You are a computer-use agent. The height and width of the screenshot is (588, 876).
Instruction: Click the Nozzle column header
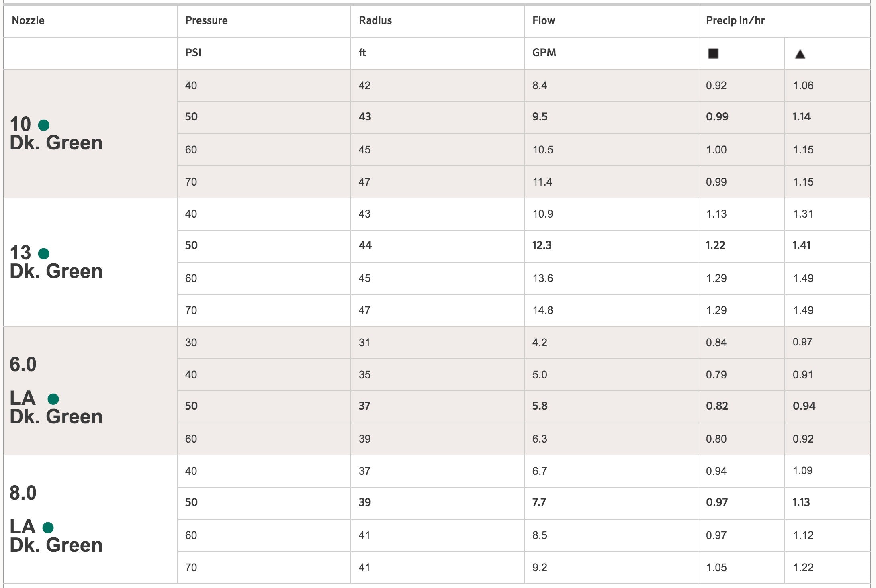(x=28, y=20)
